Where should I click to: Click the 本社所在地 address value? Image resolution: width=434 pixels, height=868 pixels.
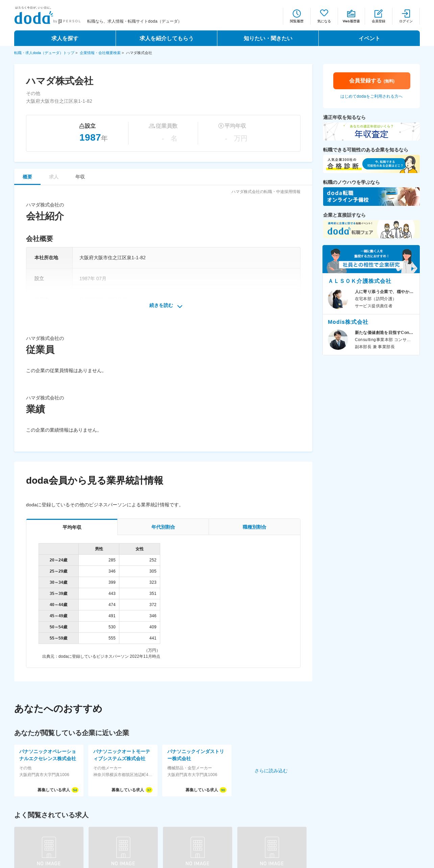pos(113,258)
